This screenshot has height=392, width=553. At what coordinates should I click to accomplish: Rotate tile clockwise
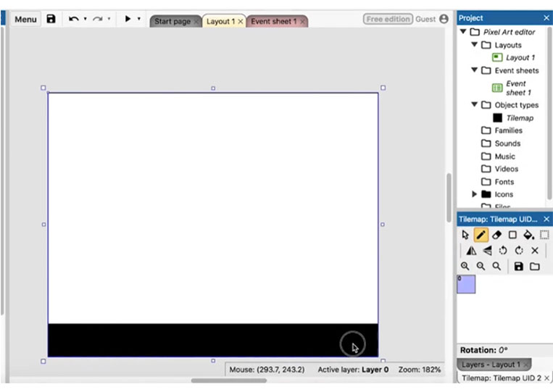click(519, 251)
